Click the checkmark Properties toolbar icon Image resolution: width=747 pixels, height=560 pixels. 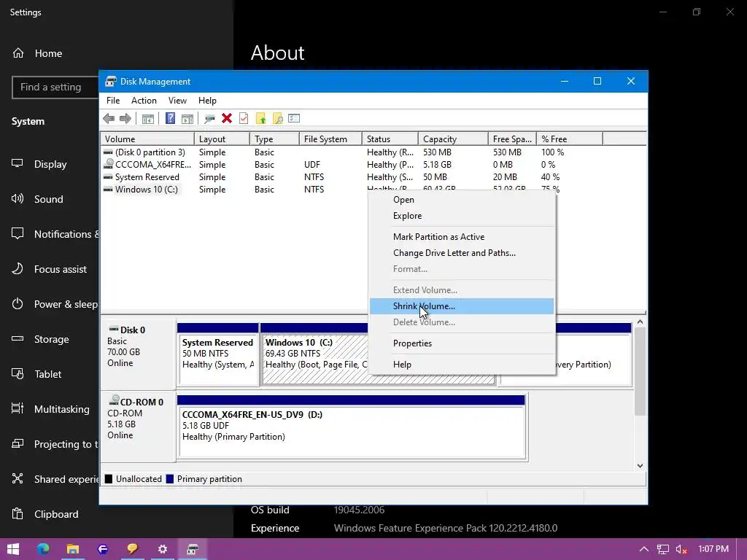pos(244,118)
